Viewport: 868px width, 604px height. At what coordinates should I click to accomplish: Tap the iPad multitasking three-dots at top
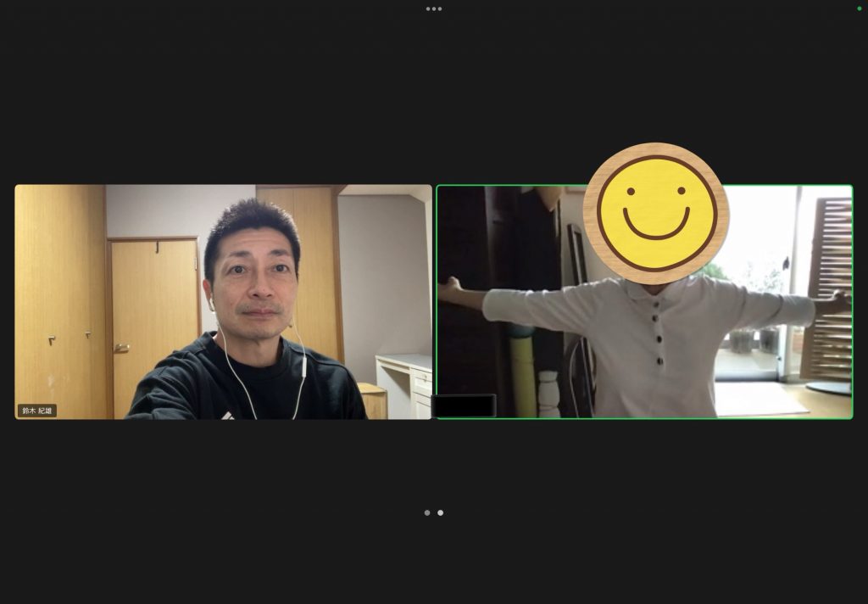[434, 8]
